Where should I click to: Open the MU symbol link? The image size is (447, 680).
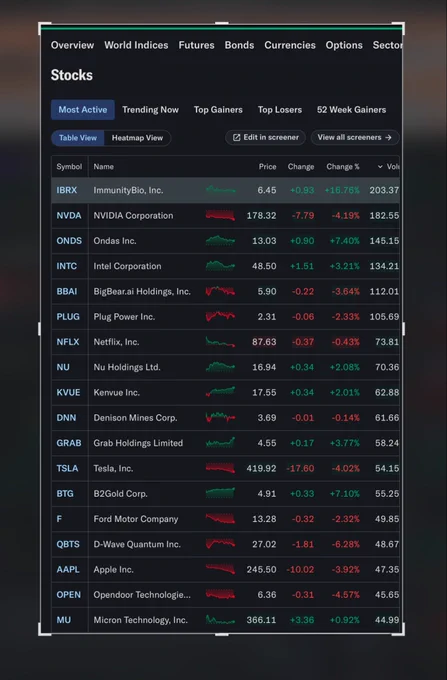[x=64, y=620]
